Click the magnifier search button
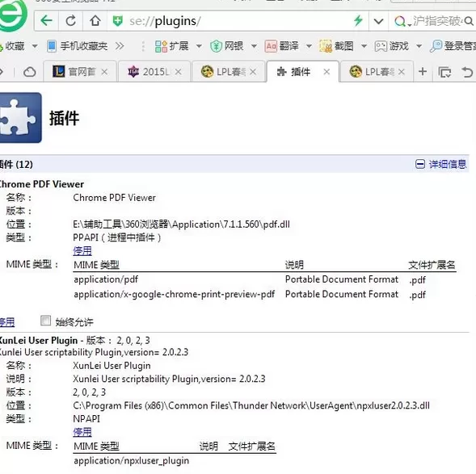The image size is (476, 474). (469, 21)
